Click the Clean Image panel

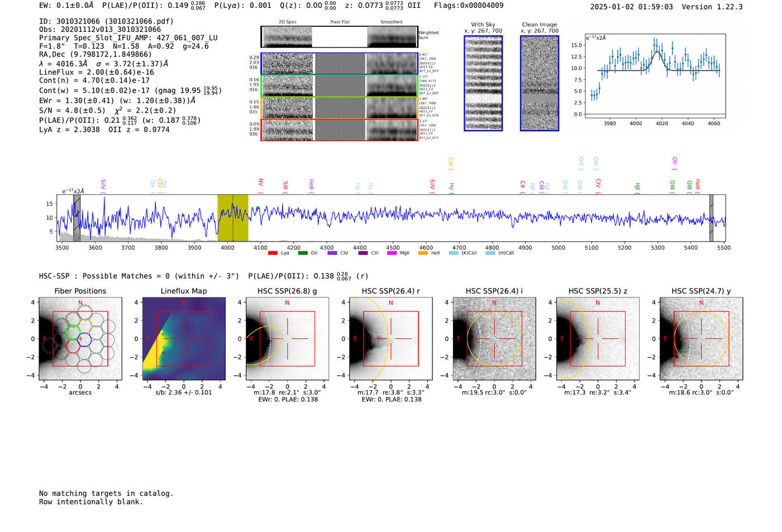point(540,83)
